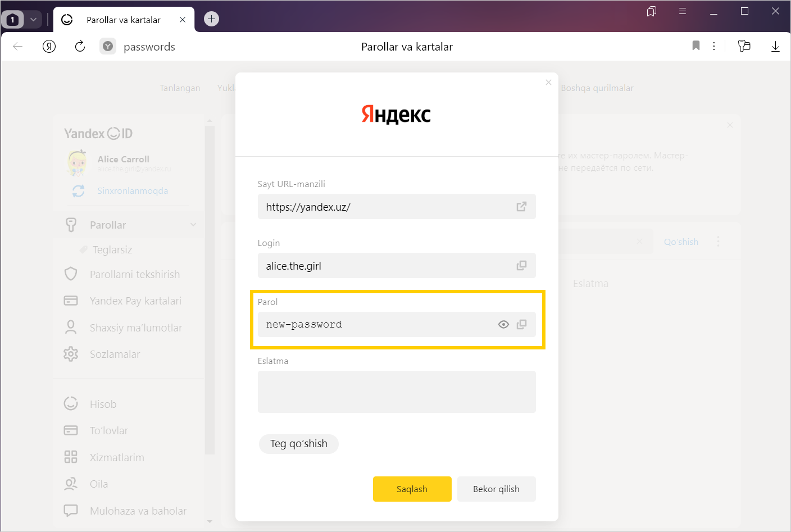The image size is (791, 532).
Task: Open the translator icon in toolbar
Action: point(744,46)
